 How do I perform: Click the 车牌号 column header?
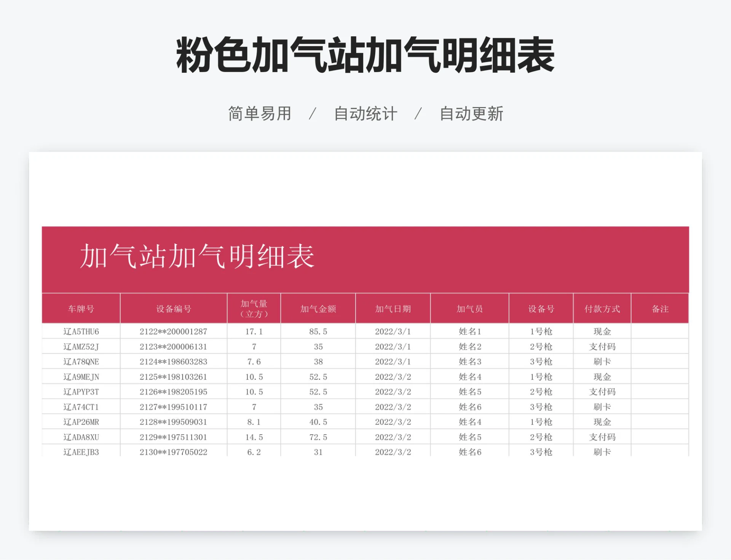pyautogui.click(x=81, y=309)
